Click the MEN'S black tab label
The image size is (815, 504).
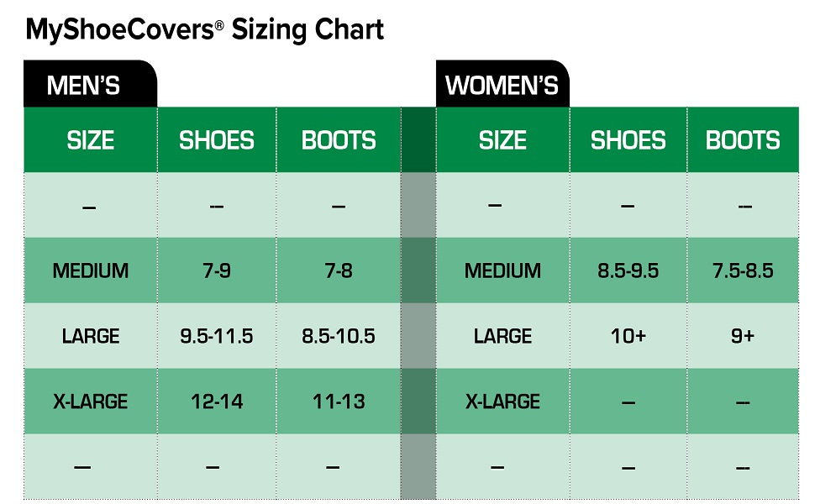point(84,86)
